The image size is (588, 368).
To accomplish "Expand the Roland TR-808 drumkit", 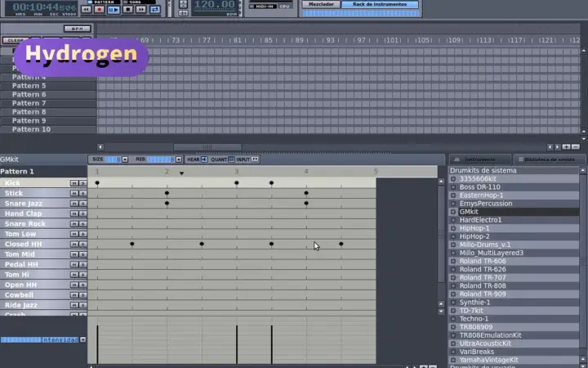I will tap(453, 285).
